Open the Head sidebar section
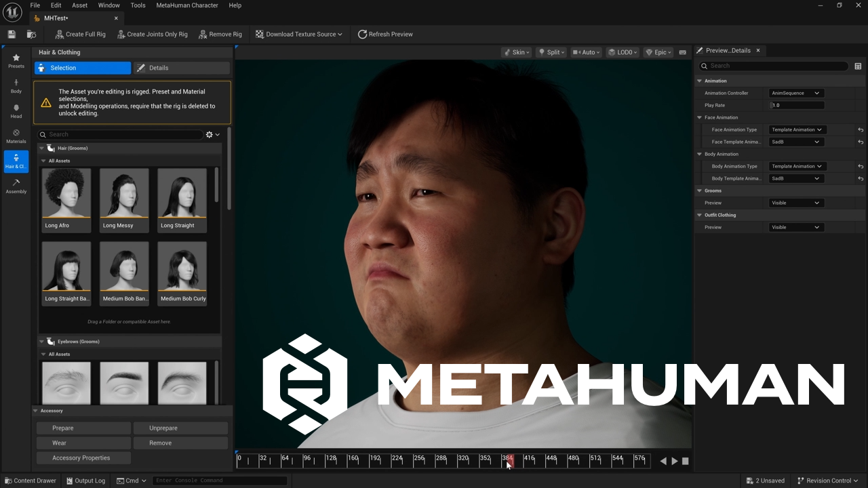Screen dimensions: 868x488 coord(16,111)
